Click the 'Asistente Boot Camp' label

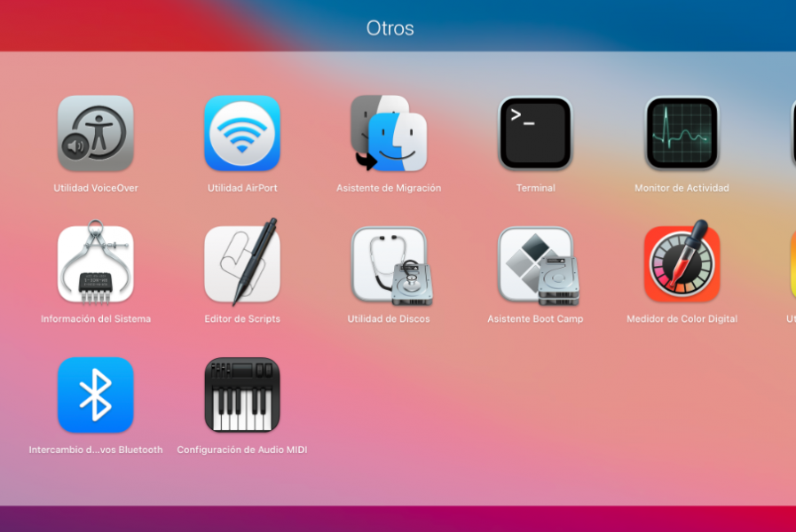click(535, 319)
